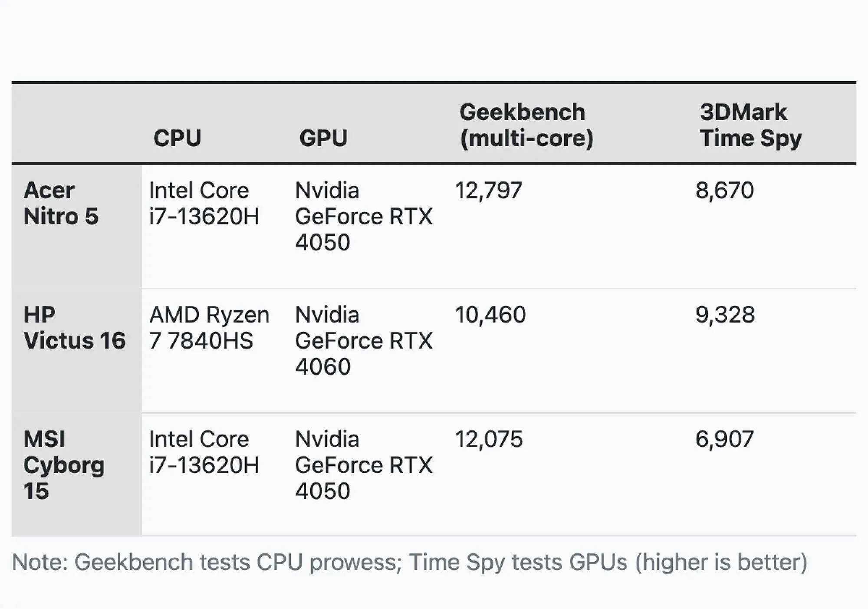868x609 pixels.
Task: Click the Acer Nitro 5 GPU cell
Action: click(364, 216)
